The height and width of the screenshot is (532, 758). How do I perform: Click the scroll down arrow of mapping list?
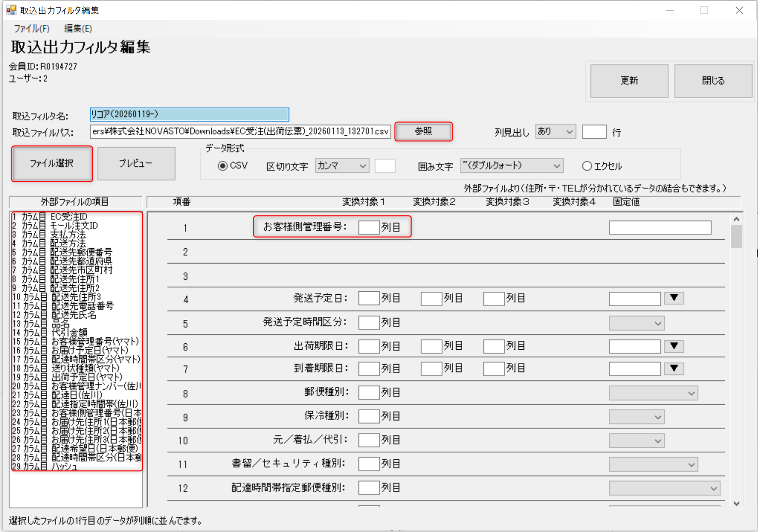coord(736,503)
